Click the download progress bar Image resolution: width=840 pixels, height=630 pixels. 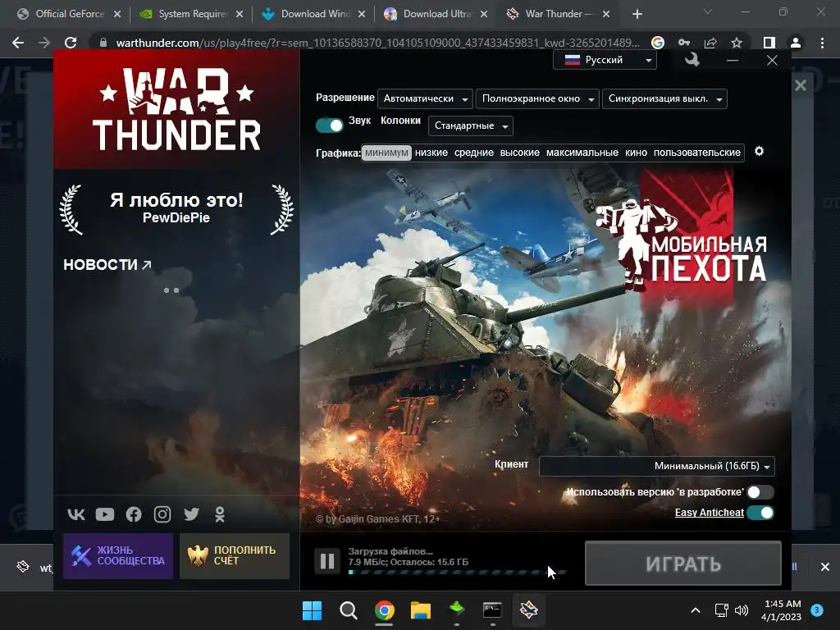tap(457, 572)
